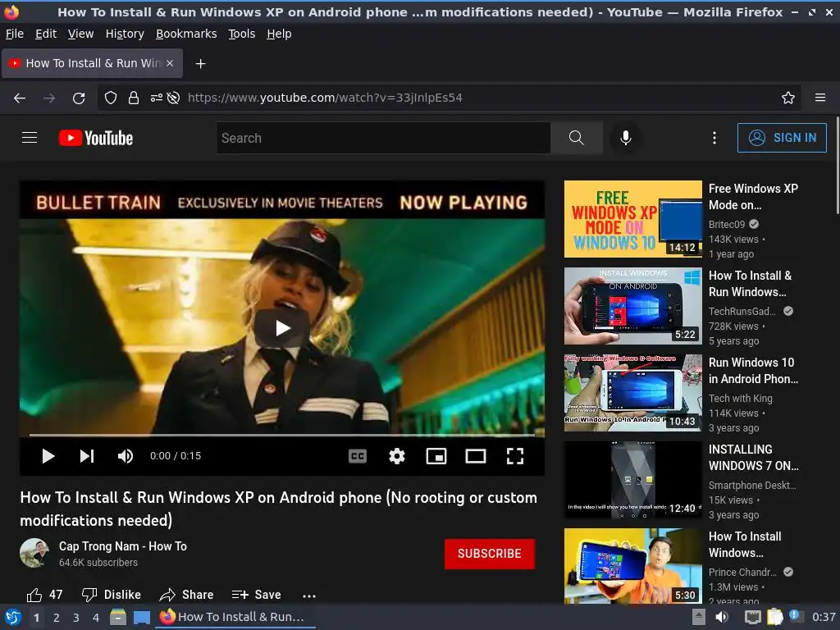
Task: Open Run Windows 10 in Android thumbnail
Action: tap(632, 393)
